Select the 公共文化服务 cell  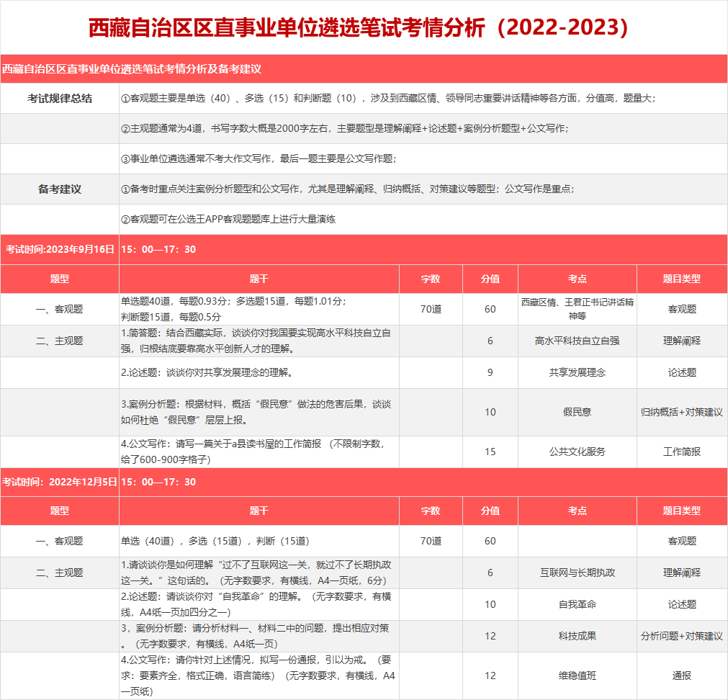(577, 452)
